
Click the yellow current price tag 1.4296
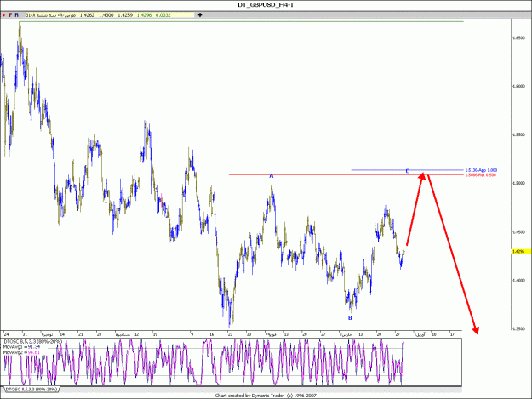click(x=521, y=252)
